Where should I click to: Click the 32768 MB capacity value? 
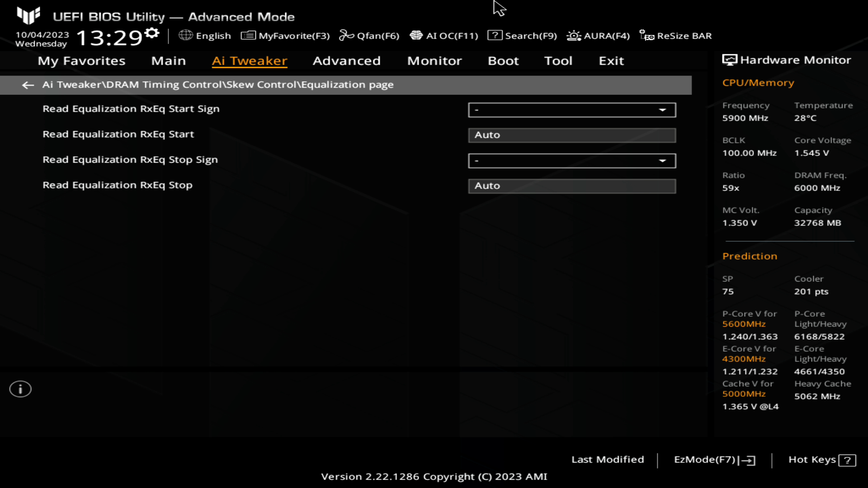pos(817,223)
